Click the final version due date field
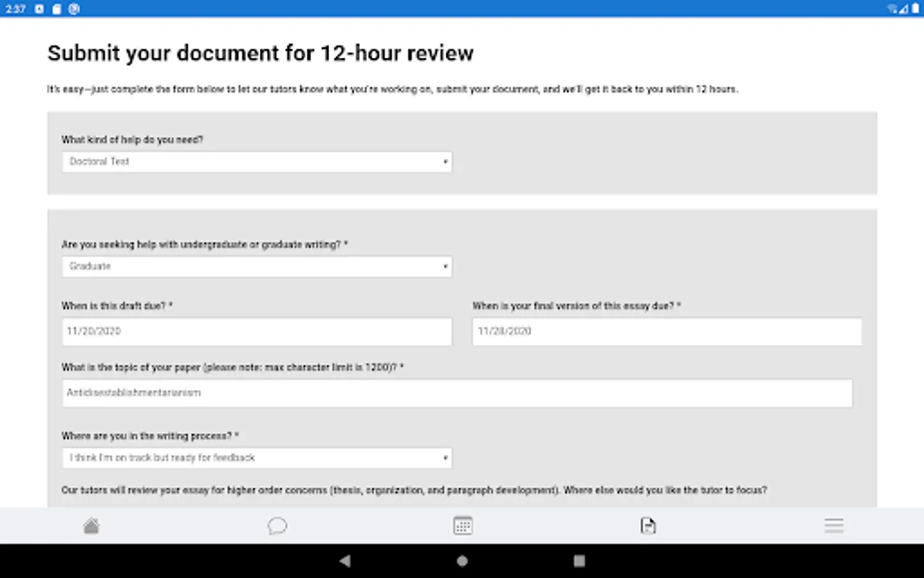The width and height of the screenshot is (924, 578). (667, 331)
